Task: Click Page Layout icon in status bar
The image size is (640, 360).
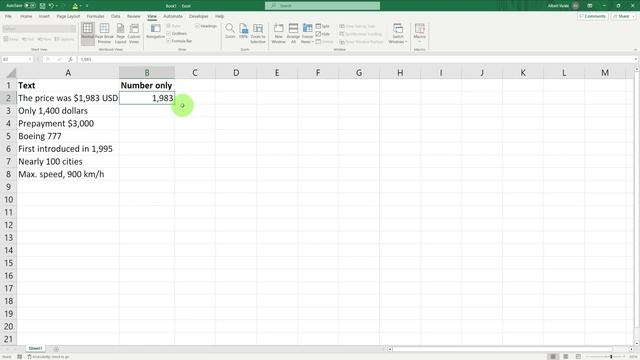Action: pos(565,356)
